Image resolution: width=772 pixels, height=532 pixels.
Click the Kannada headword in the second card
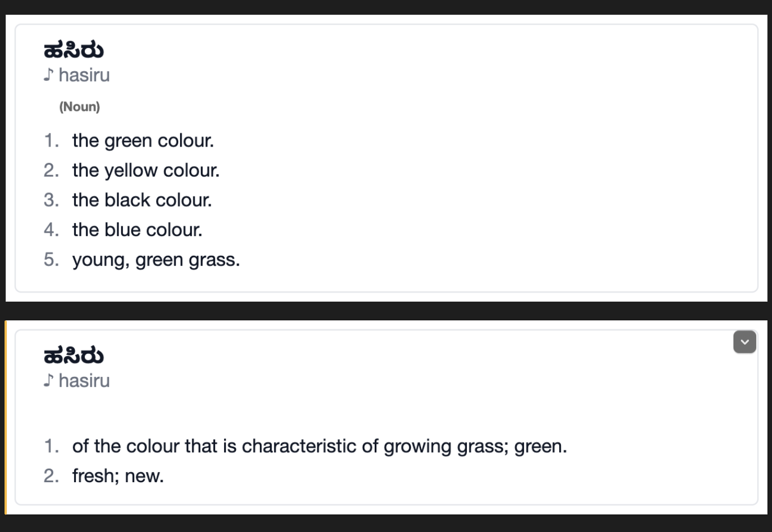(74, 356)
